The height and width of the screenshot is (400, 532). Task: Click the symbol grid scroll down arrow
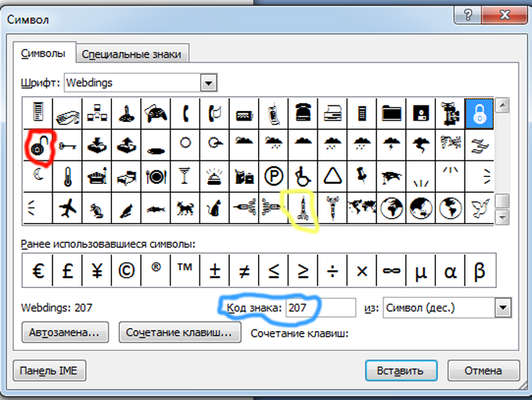(x=502, y=217)
